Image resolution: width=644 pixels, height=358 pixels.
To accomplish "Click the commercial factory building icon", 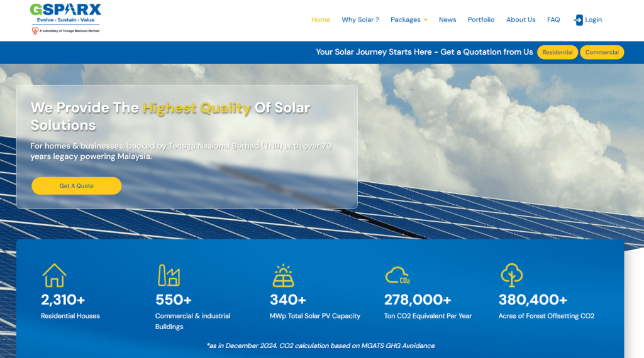I will click(x=169, y=275).
